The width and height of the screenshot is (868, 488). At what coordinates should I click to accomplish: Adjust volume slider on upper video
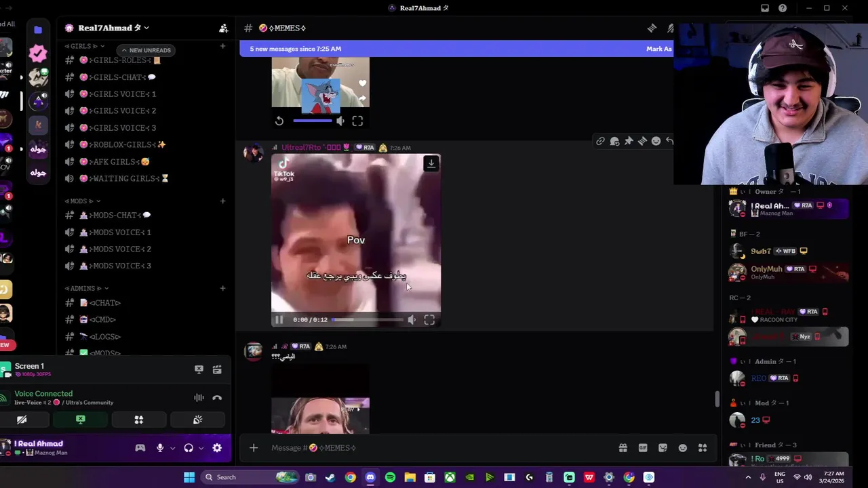pyautogui.click(x=313, y=121)
